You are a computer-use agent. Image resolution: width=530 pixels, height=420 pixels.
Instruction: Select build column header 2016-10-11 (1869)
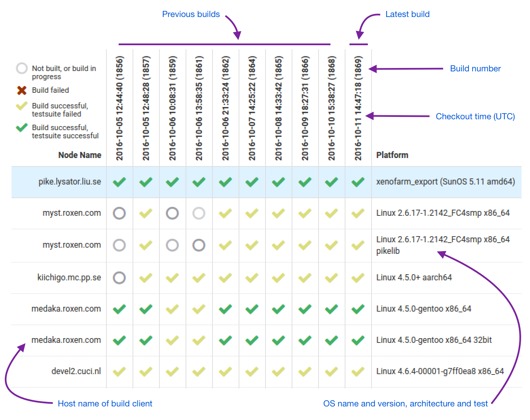pyautogui.click(x=358, y=108)
